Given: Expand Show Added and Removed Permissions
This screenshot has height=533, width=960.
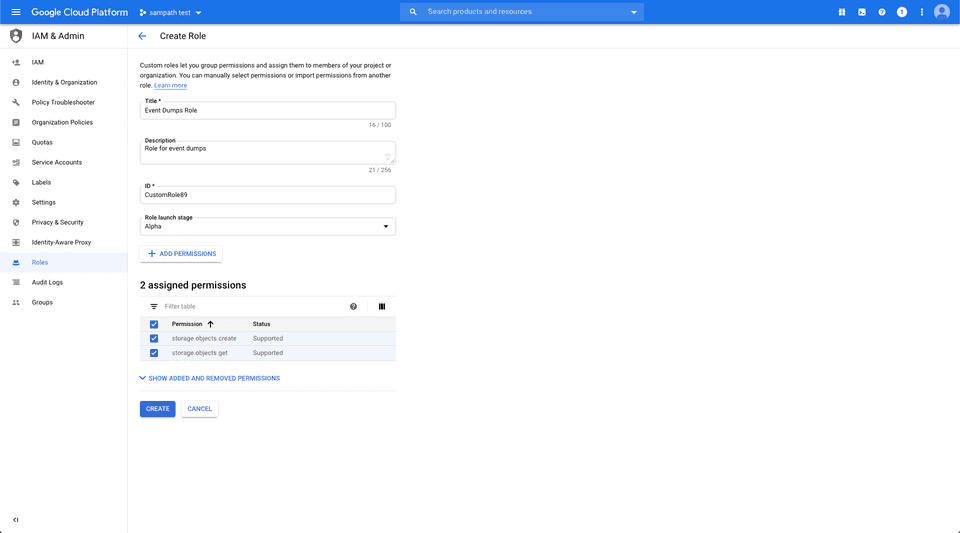Looking at the screenshot, I should tap(210, 378).
